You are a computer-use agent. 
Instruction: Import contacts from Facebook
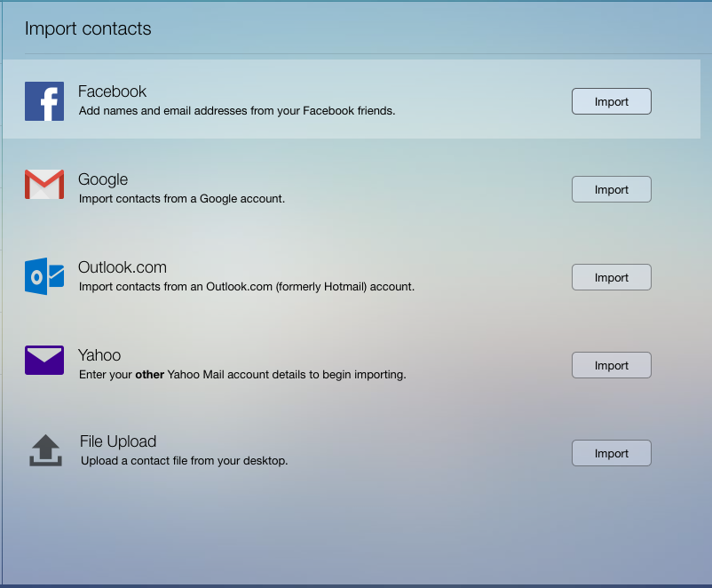click(x=611, y=101)
